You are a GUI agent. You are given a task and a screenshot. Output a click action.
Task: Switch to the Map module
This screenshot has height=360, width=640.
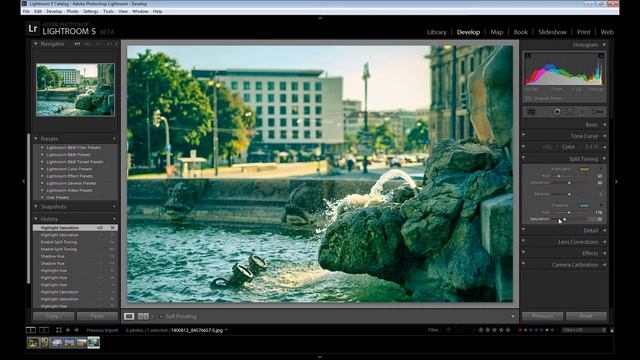pyautogui.click(x=497, y=32)
